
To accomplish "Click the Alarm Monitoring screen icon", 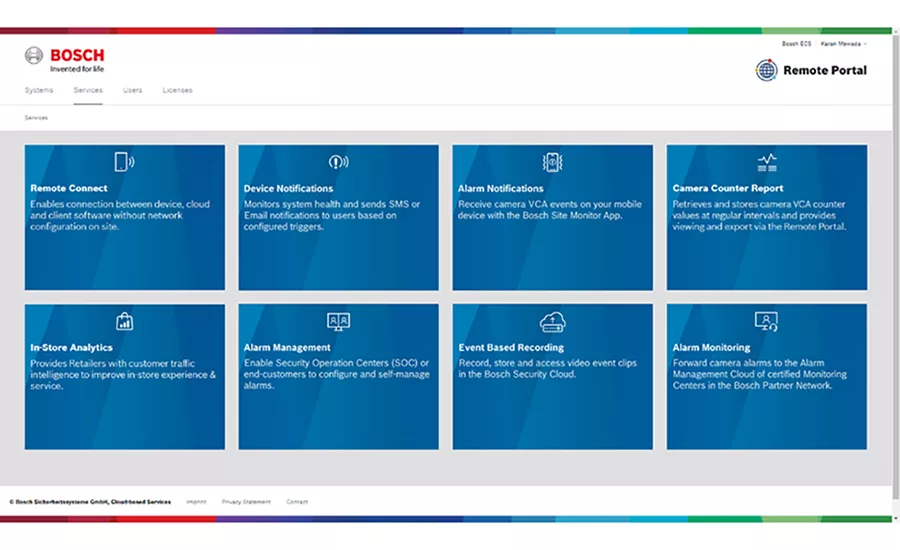I will point(766,322).
